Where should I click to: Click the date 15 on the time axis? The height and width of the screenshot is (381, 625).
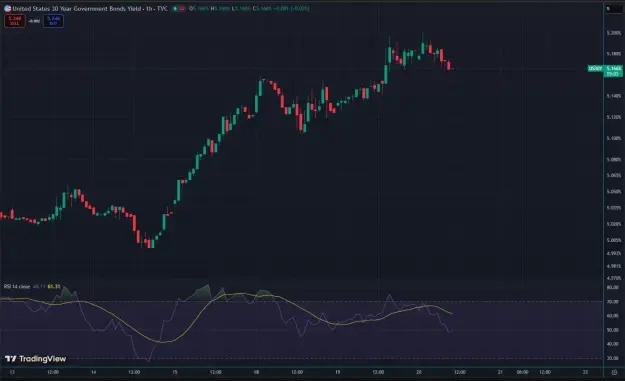(x=175, y=372)
